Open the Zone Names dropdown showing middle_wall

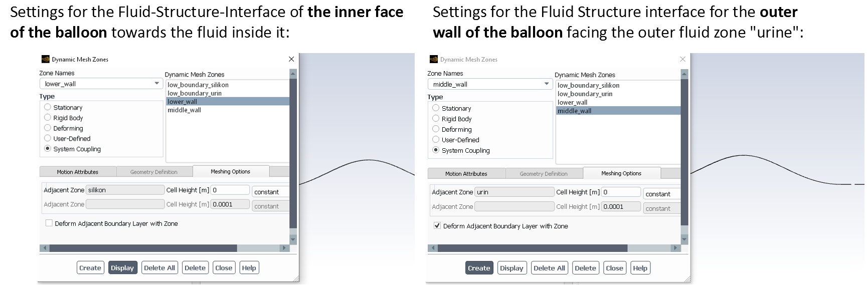click(x=547, y=84)
